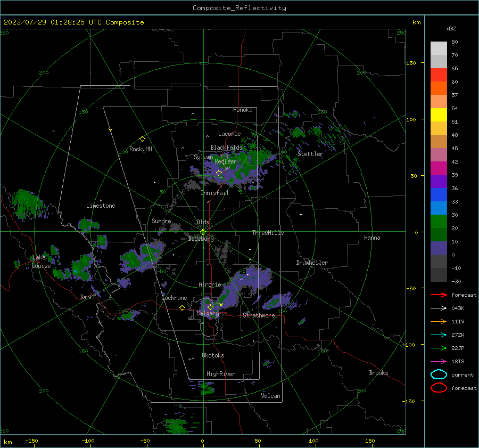This screenshot has height=448, width=479.
Task: Click the Sylvan map label
Action: point(203,157)
